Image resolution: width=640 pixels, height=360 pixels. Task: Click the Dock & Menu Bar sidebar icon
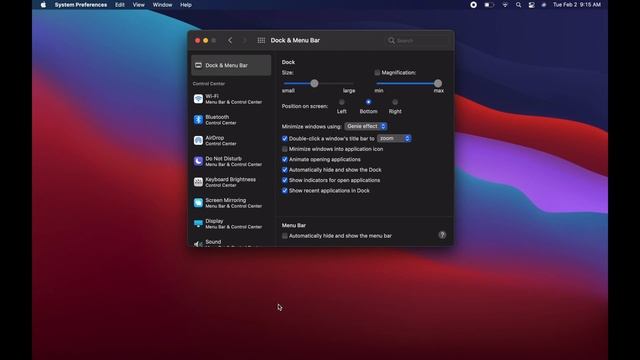click(x=198, y=65)
